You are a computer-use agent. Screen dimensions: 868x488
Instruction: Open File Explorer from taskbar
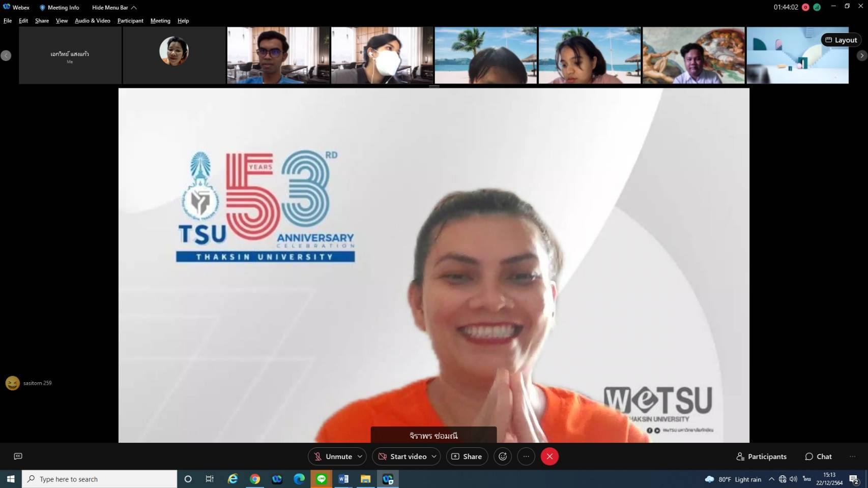(x=365, y=479)
